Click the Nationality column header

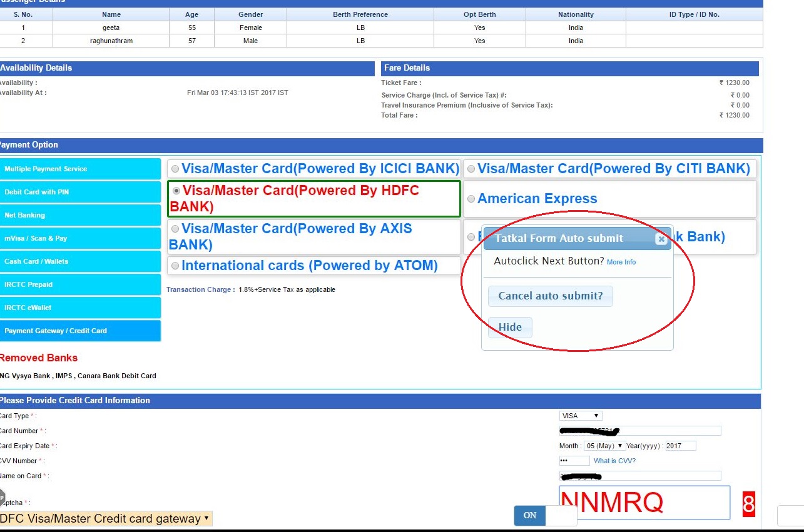click(x=576, y=14)
